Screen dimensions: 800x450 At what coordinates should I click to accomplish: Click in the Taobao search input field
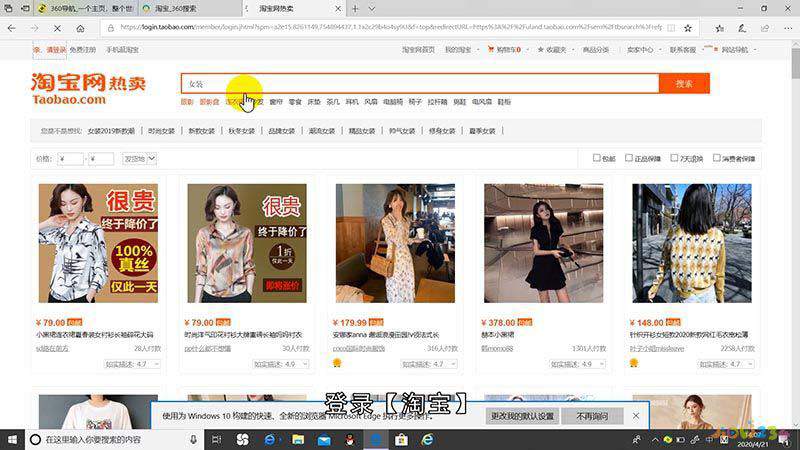420,84
